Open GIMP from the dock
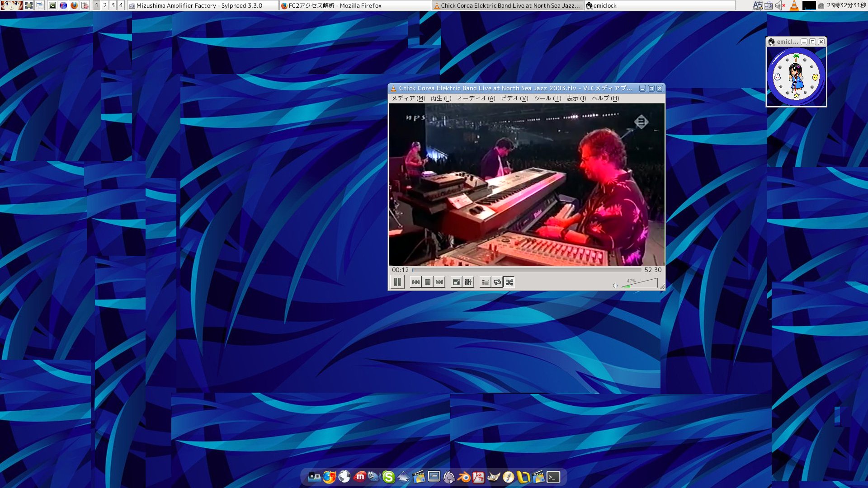Screen dimensions: 868x488 (494, 477)
